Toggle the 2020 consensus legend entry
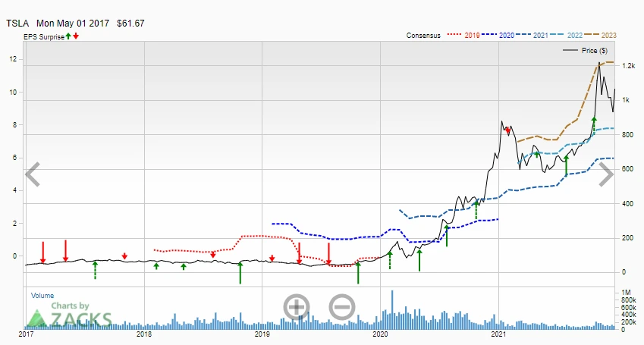Viewport: 644px width, 345px height. click(498, 36)
